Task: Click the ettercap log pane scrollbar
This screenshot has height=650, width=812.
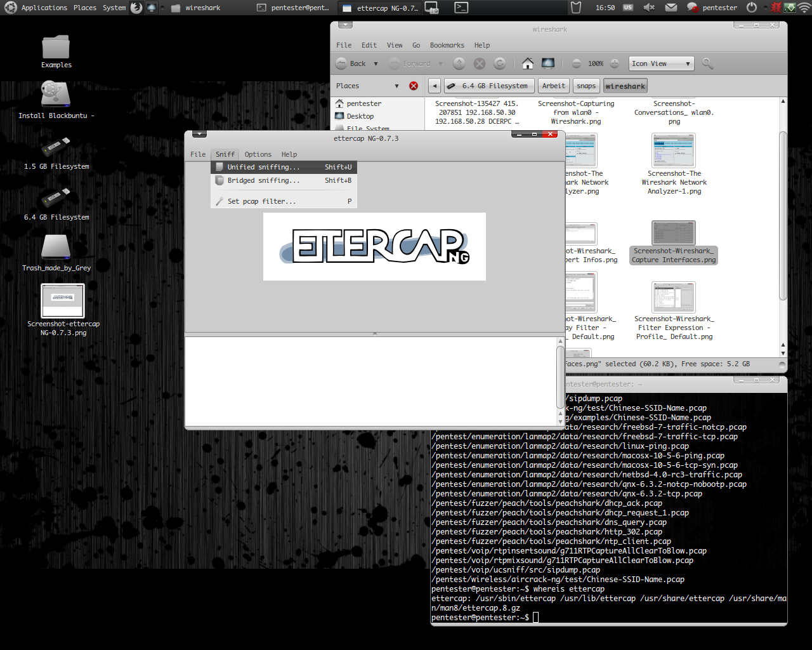Action: pyautogui.click(x=560, y=377)
